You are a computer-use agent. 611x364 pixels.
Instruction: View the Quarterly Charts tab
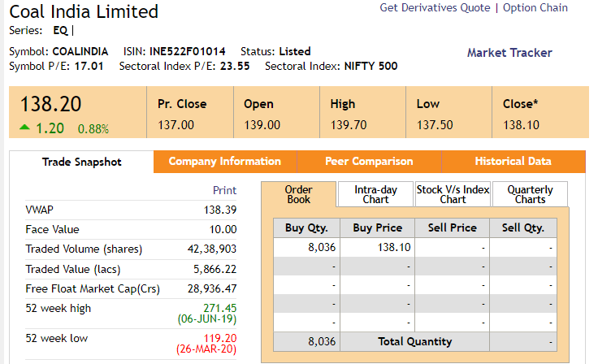pos(530,194)
